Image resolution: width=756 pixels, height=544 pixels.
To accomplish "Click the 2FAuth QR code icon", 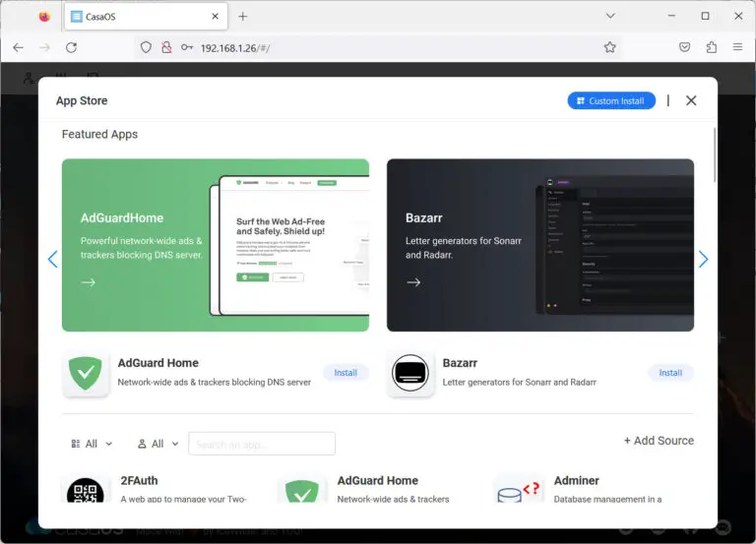I will tap(86, 492).
